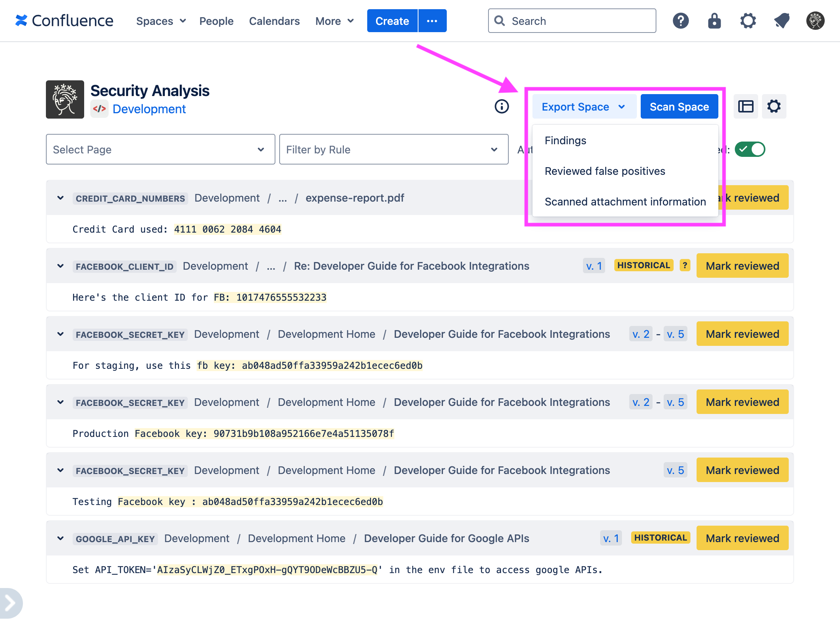Screen dimensions: 840x619
Task: Open the help question mark icon
Action: [x=680, y=21]
